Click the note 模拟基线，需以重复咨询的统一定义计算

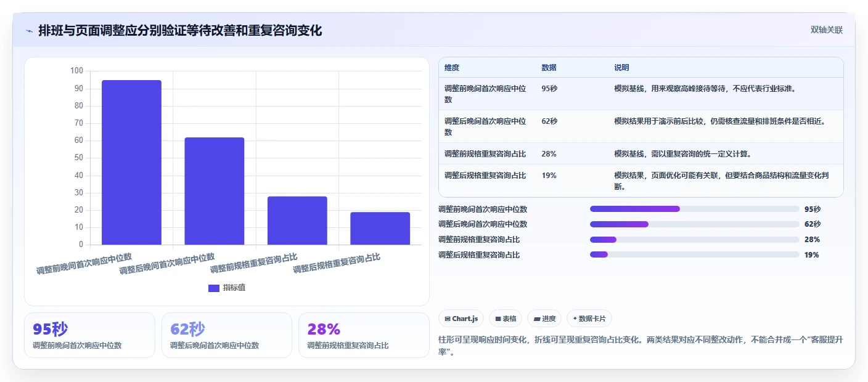682,153
